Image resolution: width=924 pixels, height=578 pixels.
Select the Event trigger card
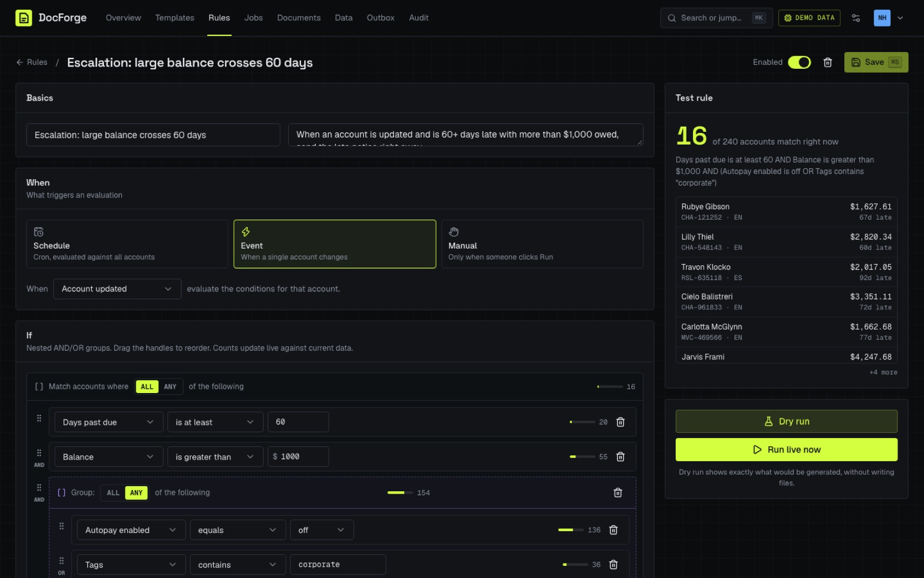(334, 244)
